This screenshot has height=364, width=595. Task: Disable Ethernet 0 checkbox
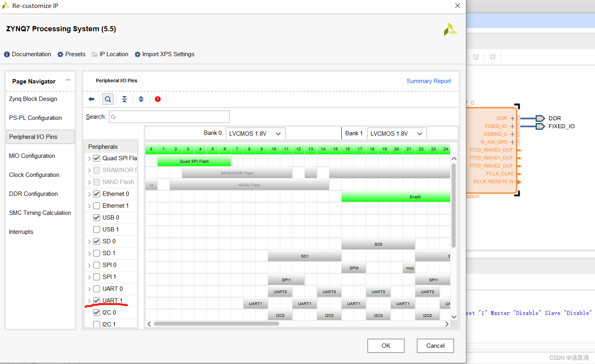click(x=97, y=194)
